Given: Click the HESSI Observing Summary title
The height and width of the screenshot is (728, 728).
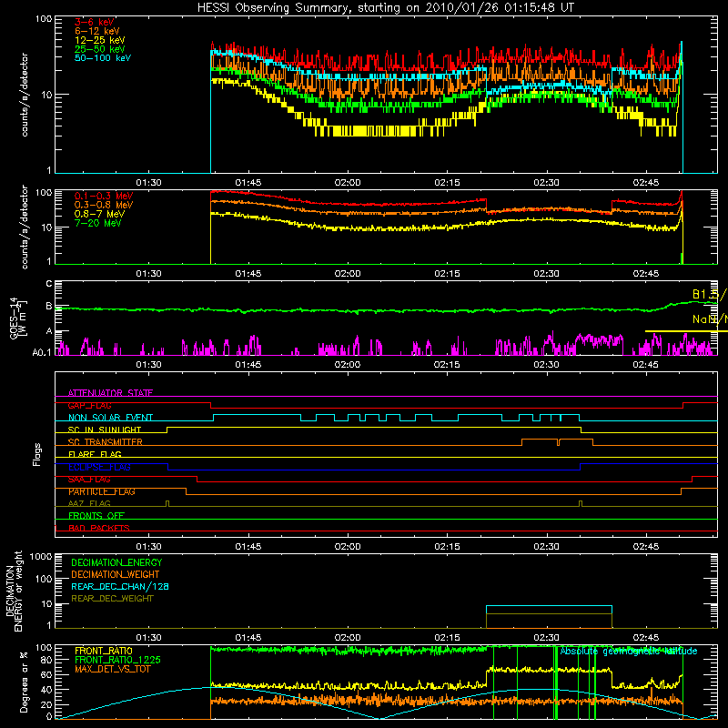Looking at the screenshot, I should [385, 8].
